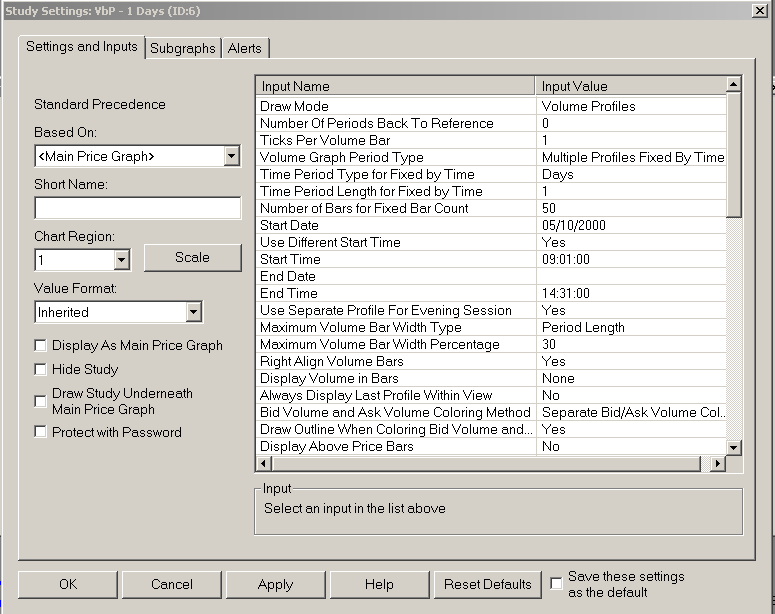Image resolution: width=775 pixels, height=614 pixels.
Task: Click the Short Name text field
Action: (x=137, y=208)
